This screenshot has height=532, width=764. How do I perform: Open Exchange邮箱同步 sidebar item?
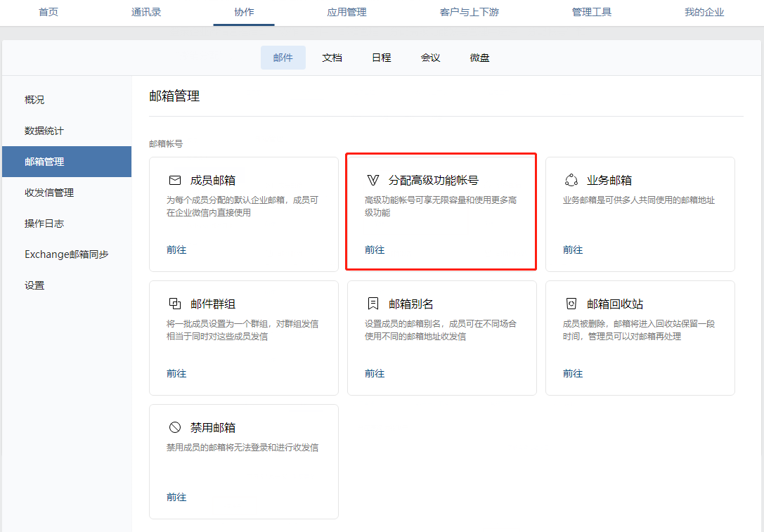67,254
